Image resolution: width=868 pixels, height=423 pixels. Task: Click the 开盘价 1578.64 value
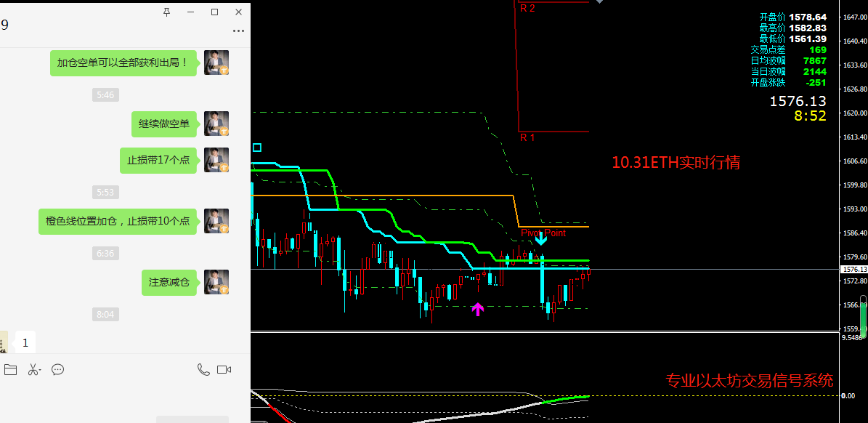tap(808, 17)
